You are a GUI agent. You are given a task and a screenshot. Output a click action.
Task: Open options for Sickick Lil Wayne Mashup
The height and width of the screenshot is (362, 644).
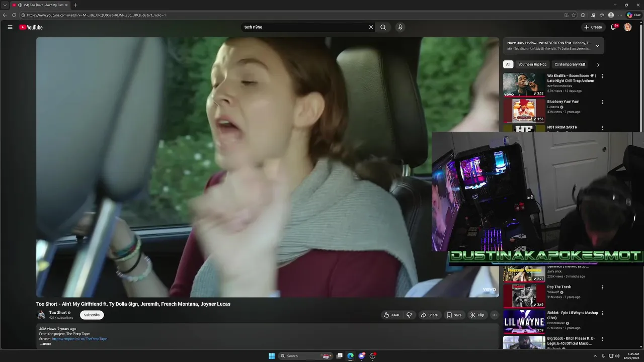click(x=602, y=313)
